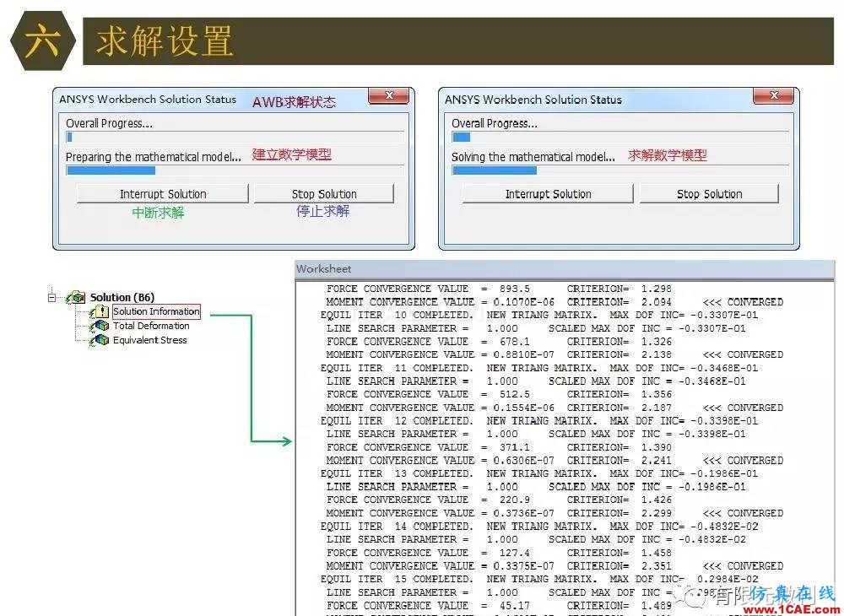
Task: Click the FORCE CONVERGENCE VALUE = 127.4 line
Action: (x=499, y=553)
